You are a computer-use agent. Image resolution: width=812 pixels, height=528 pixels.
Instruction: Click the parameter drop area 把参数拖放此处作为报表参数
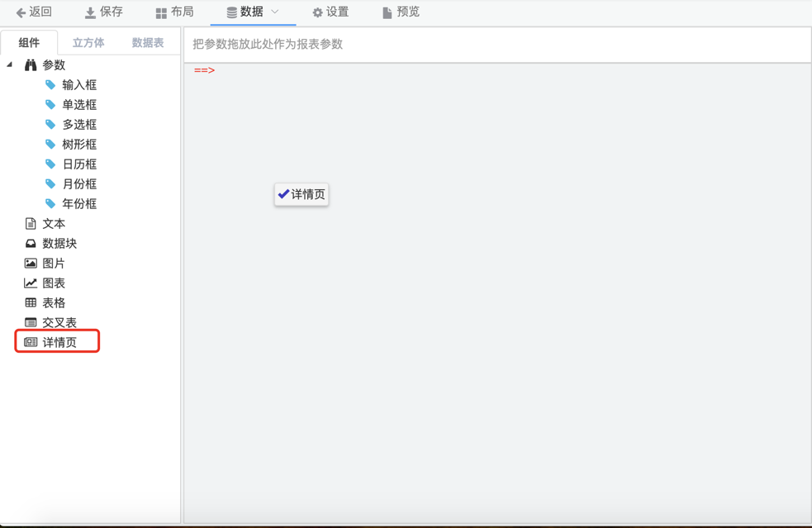pos(497,44)
